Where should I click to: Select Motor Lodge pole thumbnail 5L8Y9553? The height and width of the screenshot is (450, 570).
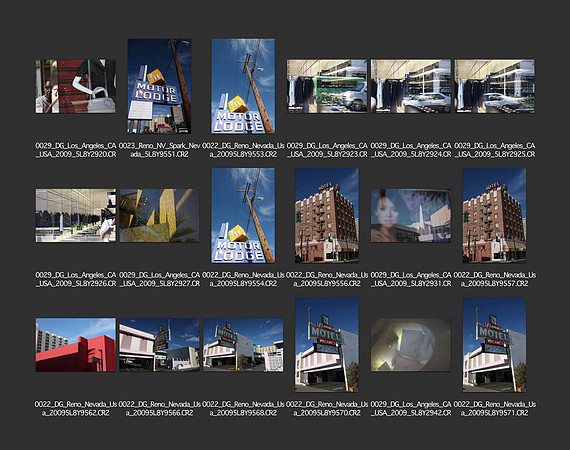click(x=243, y=86)
